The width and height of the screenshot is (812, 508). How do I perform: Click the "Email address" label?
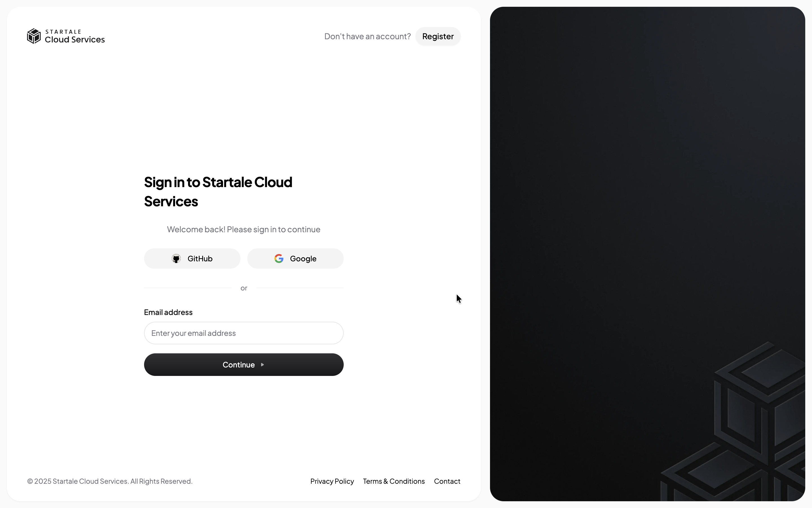pyautogui.click(x=168, y=312)
